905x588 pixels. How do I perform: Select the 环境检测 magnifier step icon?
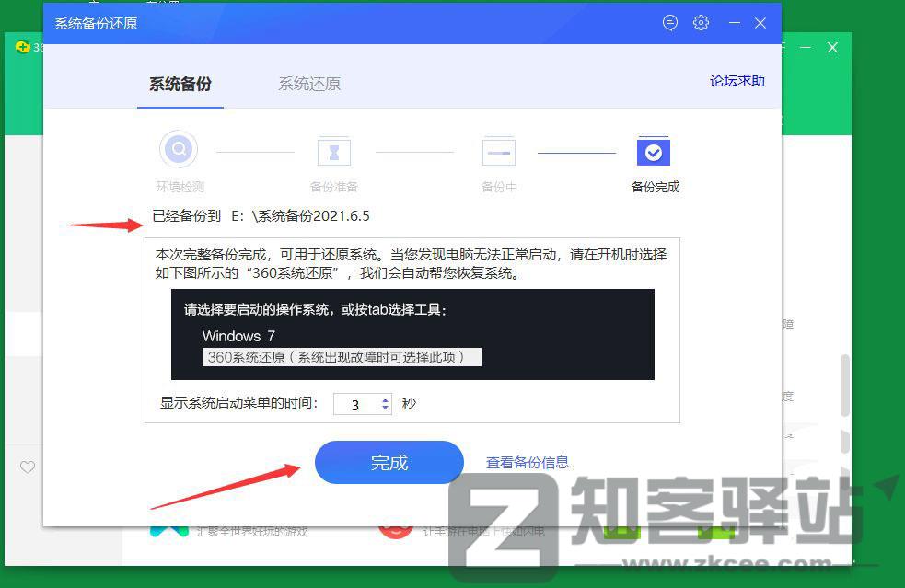coord(179,149)
